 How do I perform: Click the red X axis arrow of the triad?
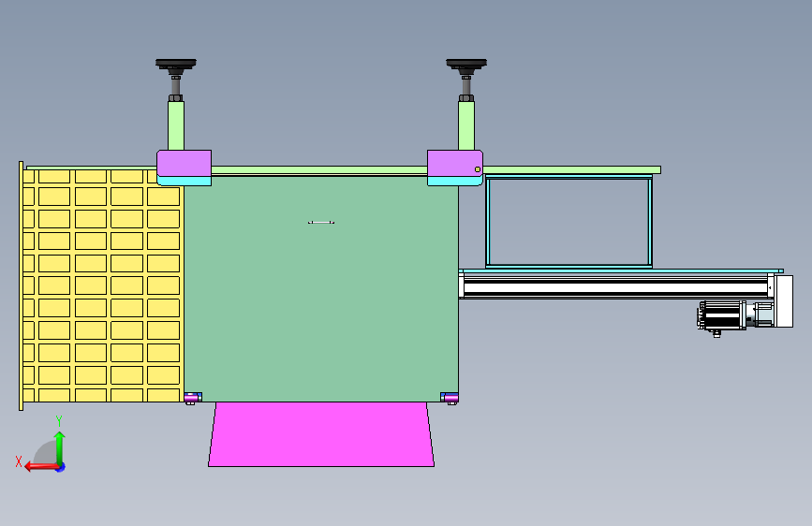[x=41, y=467]
